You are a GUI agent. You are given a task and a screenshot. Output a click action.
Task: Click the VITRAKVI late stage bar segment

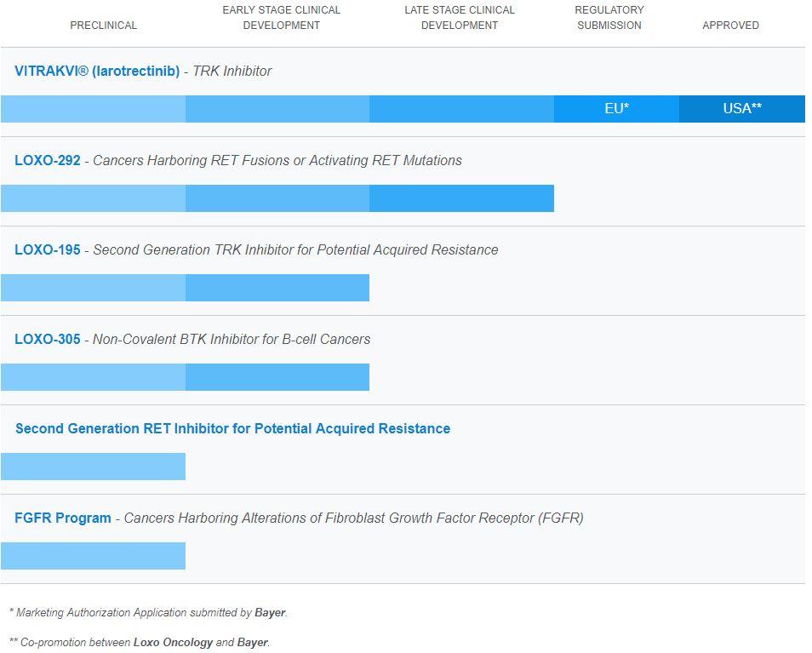pos(462,109)
